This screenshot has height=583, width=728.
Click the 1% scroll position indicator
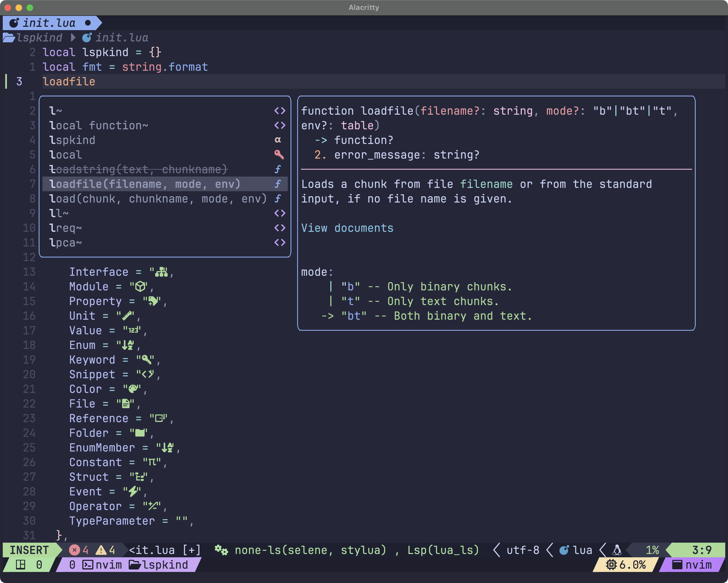click(x=652, y=550)
